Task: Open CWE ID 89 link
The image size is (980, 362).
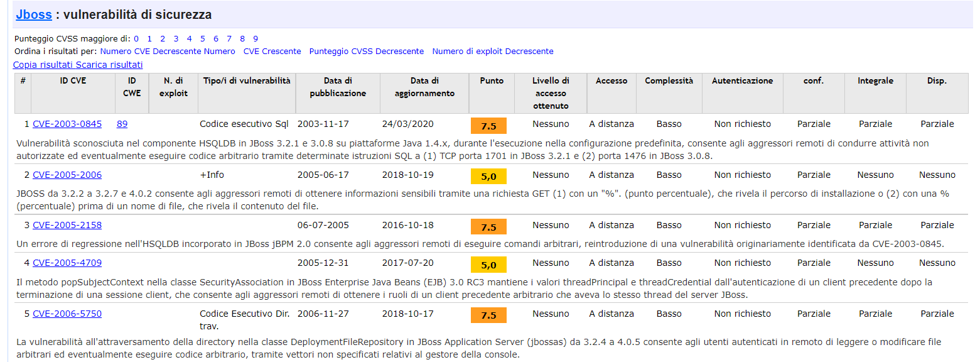Action: point(122,124)
